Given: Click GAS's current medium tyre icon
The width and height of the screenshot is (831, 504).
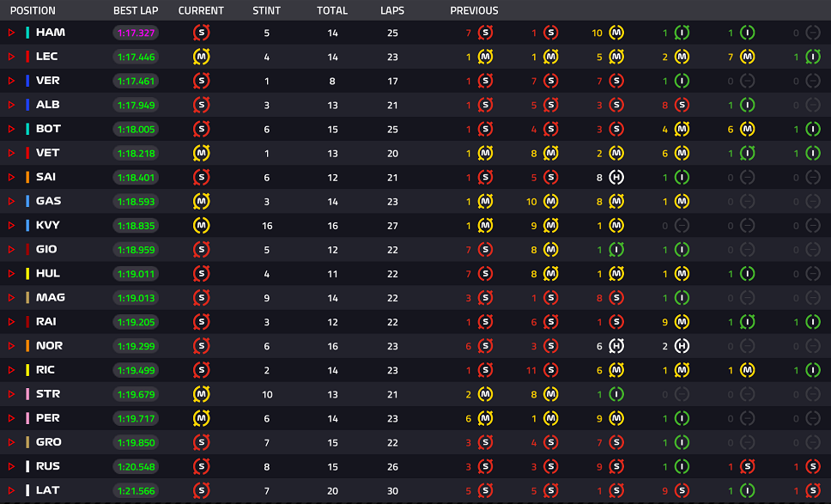Looking at the screenshot, I should [202, 202].
